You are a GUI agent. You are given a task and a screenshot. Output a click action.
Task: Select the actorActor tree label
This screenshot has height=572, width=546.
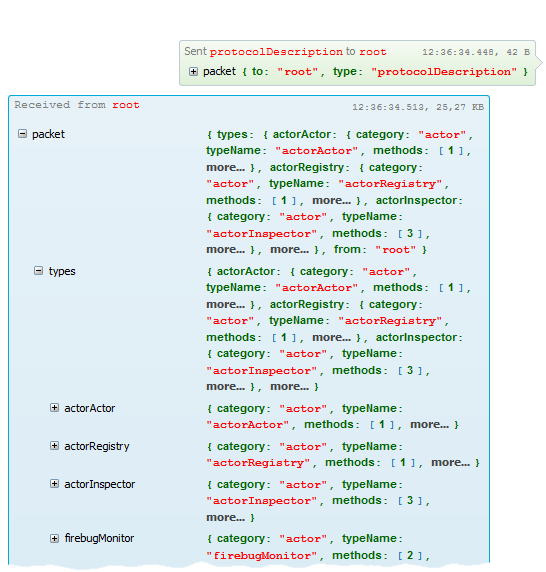click(x=90, y=408)
